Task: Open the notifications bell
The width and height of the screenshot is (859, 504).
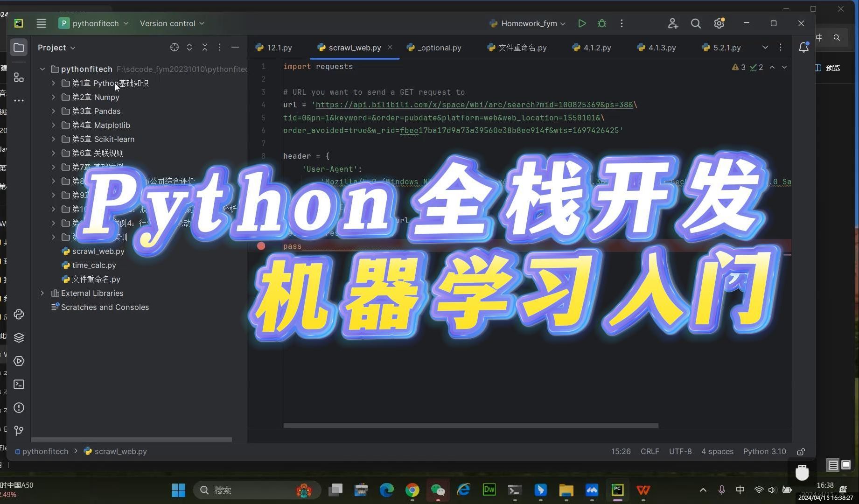Action: coord(803,47)
